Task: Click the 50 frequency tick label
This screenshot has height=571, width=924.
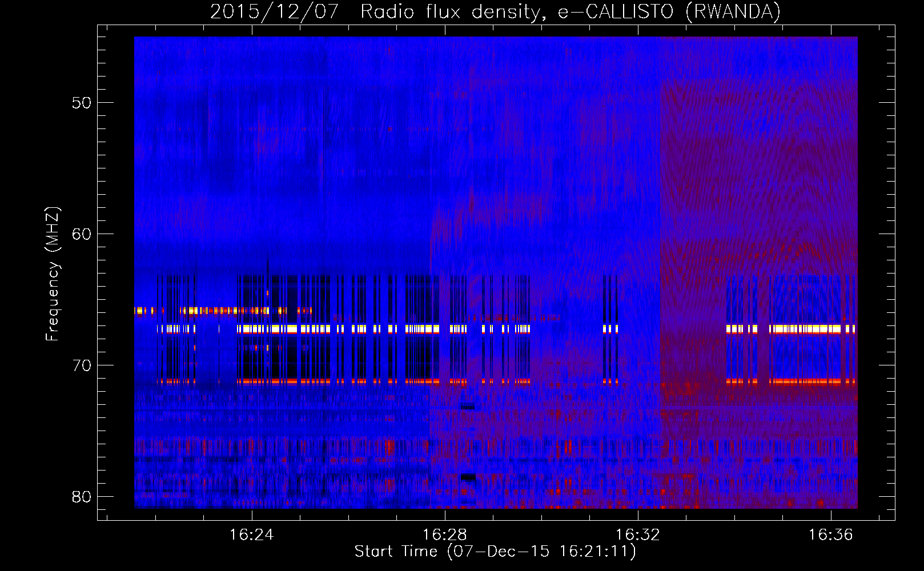Action: [82, 103]
